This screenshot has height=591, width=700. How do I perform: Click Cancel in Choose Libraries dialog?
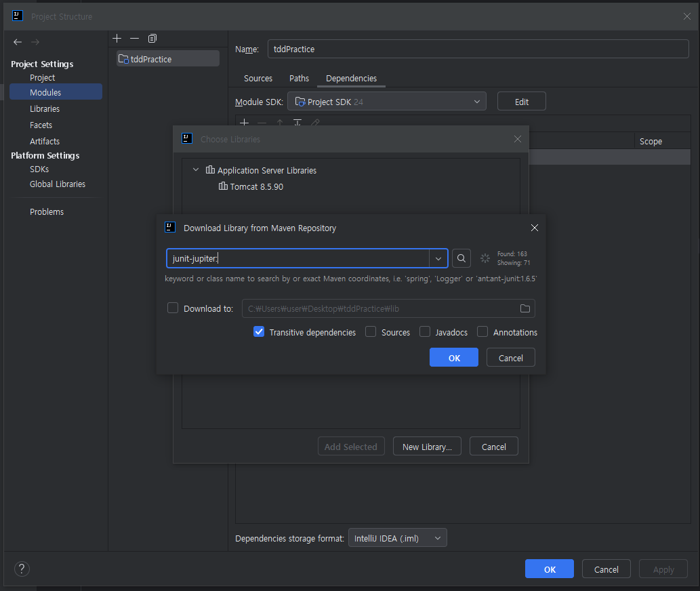494,447
